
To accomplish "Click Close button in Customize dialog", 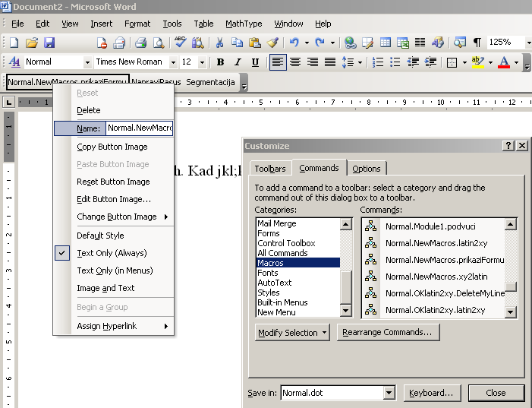I will tap(496, 393).
